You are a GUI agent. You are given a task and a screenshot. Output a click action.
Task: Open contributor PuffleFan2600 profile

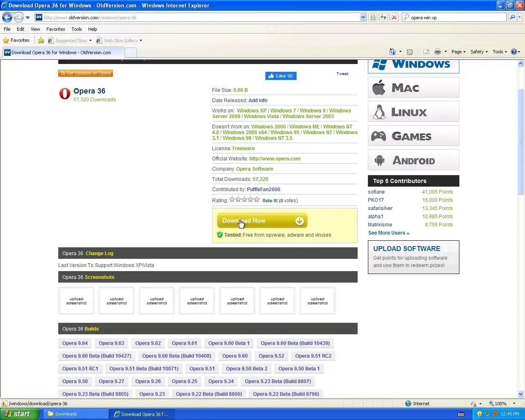click(263, 189)
